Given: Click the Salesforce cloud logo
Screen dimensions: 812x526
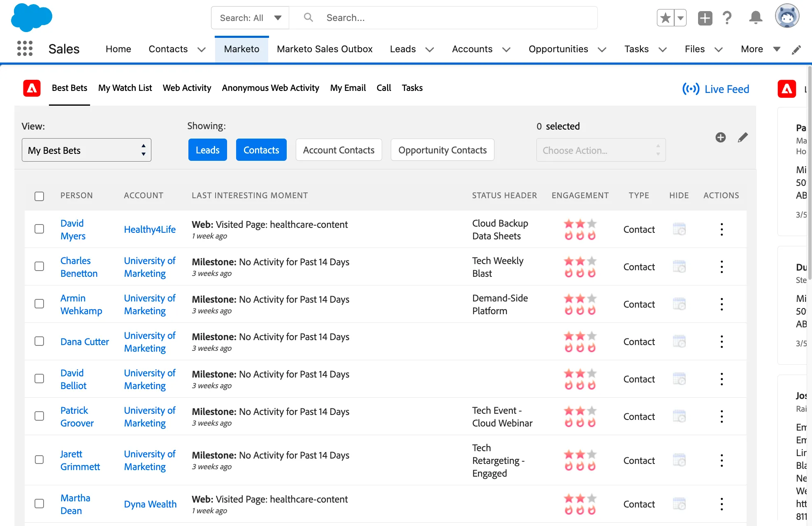Looking at the screenshot, I should [32, 17].
